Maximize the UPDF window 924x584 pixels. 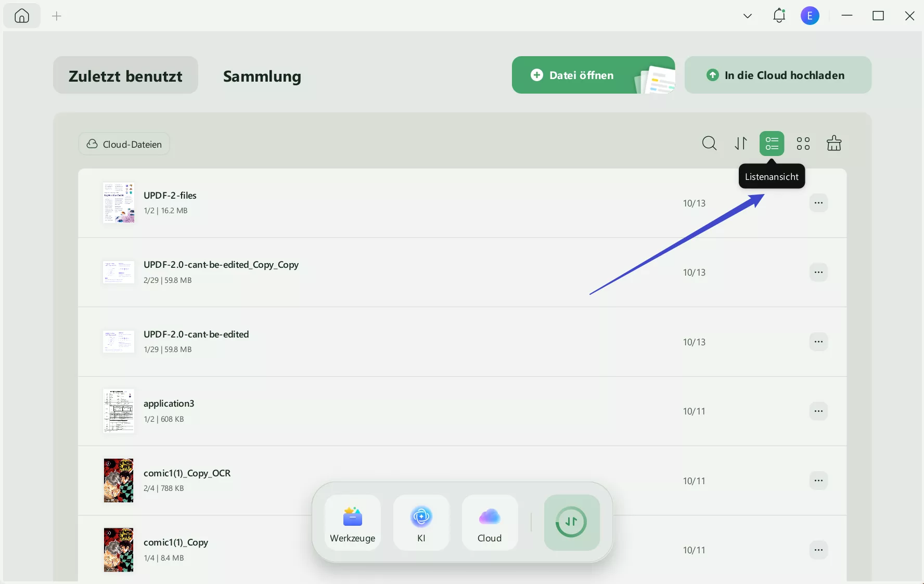coord(878,16)
